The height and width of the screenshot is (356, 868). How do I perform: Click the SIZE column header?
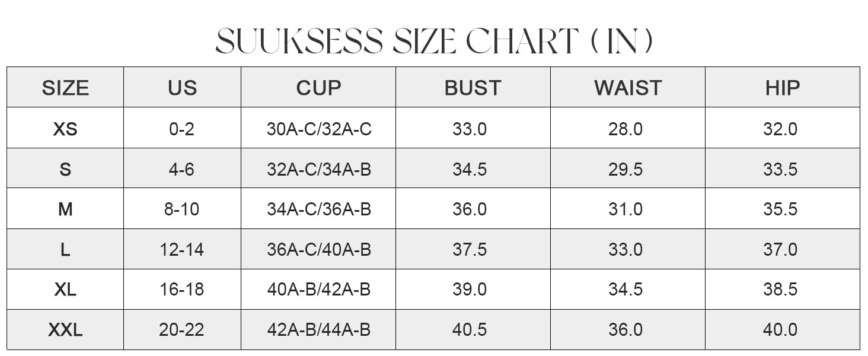pyautogui.click(x=65, y=88)
